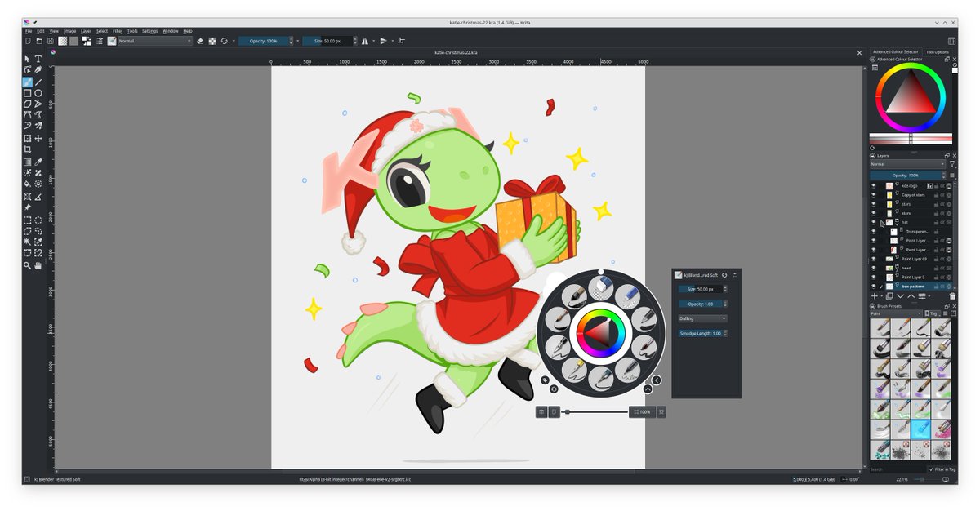Select the Rectangular Selection tool
This screenshot has width=980, height=511.
point(27,220)
